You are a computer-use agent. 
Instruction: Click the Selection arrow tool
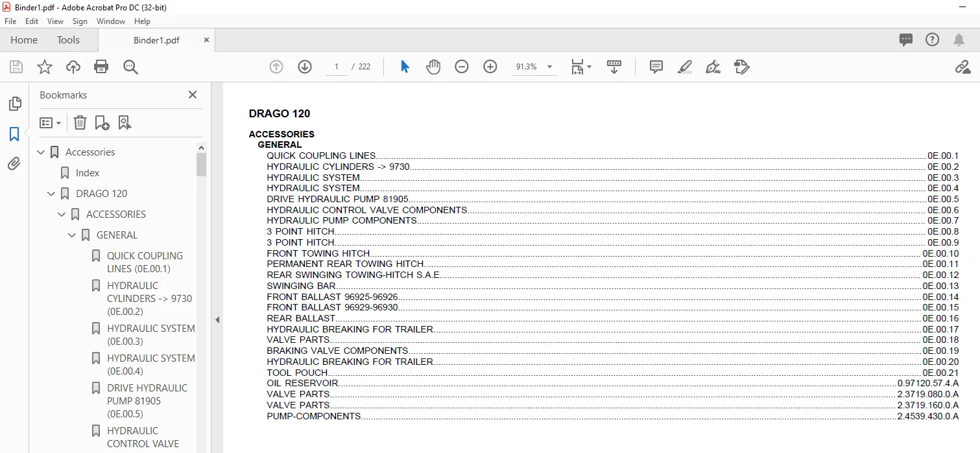[x=405, y=67]
